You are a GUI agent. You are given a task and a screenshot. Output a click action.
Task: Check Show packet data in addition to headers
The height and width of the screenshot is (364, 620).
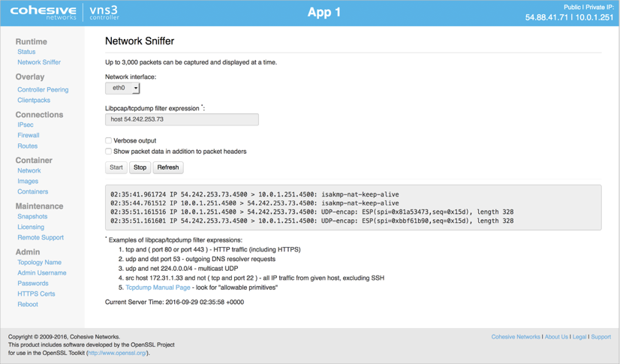tap(108, 151)
